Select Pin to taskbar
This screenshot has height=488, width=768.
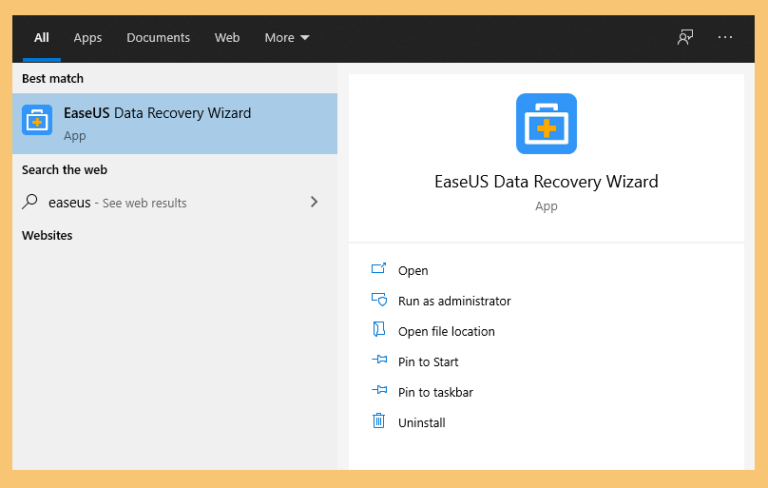tap(435, 392)
